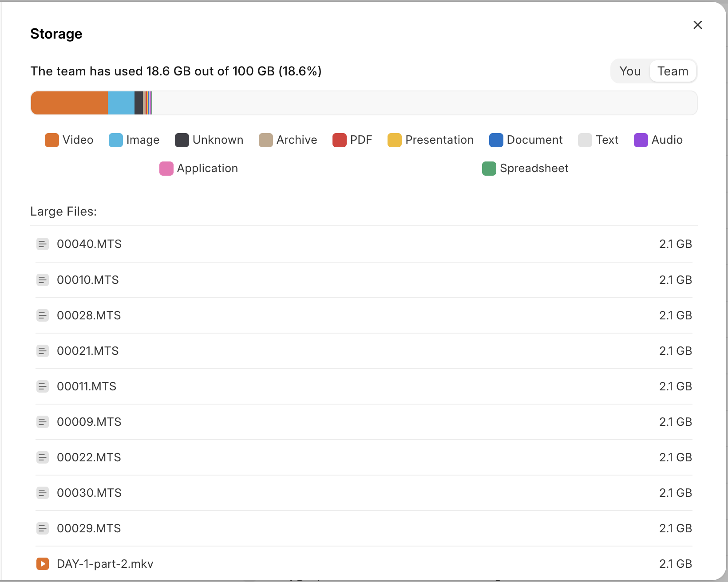Click the purple Audio legend swatch
Image resolution: width=728 pixels, height=582 pixels.
641,140
